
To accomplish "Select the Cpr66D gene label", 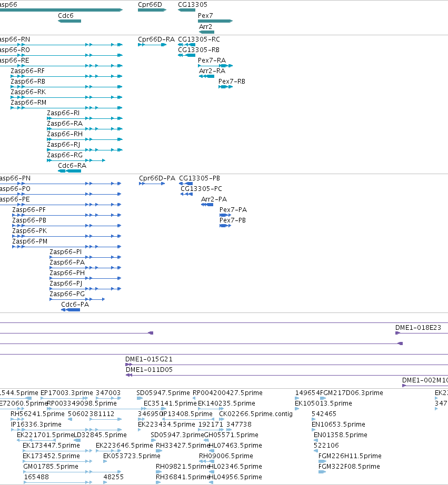I will [150, 5].
